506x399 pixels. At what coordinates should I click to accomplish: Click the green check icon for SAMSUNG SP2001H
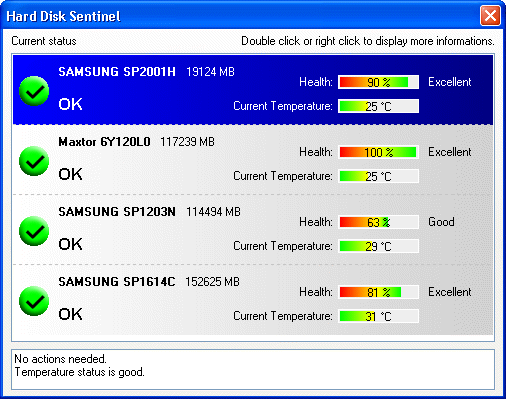coord(34,91)
